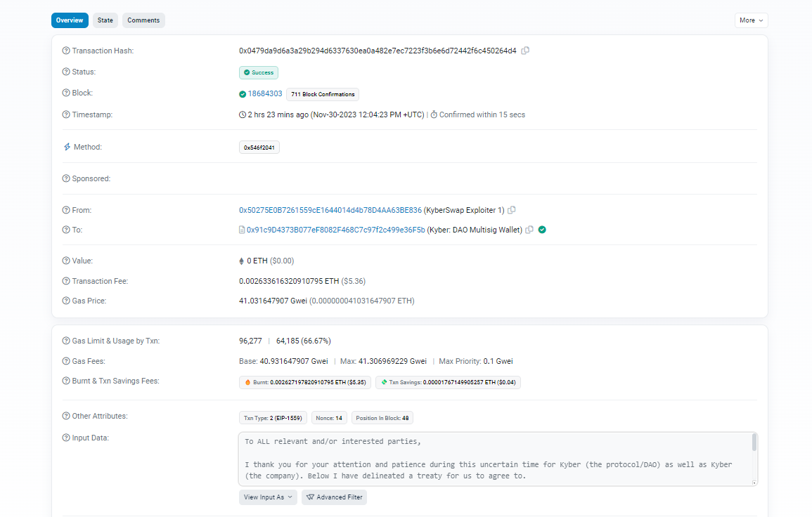
Task: Click the Success status badge
Action: click(259, 72)
